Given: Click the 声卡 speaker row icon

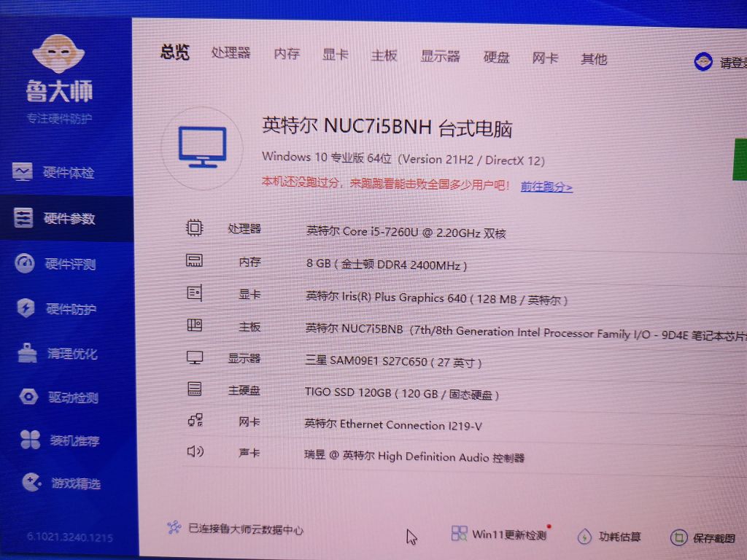Looking at the screenshot, I should (x=196, y=451).
